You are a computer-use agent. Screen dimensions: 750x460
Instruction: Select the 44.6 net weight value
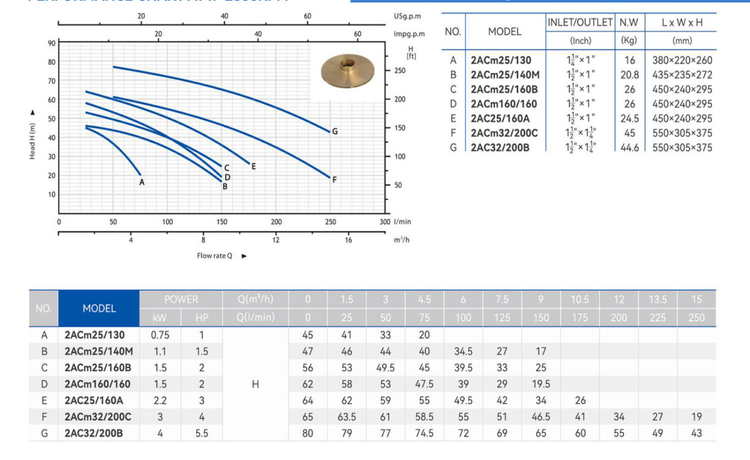629,148
